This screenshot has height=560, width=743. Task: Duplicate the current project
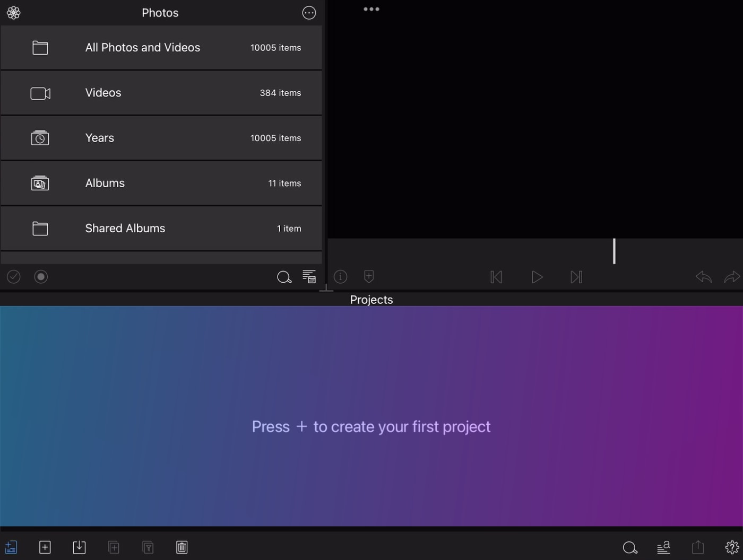pyautogui.click(x=114, y=547)
